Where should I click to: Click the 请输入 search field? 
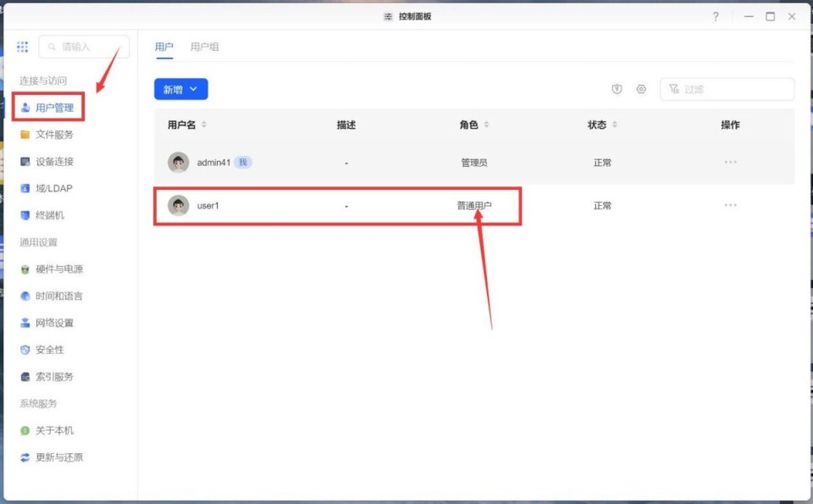[x=84, y=47]
